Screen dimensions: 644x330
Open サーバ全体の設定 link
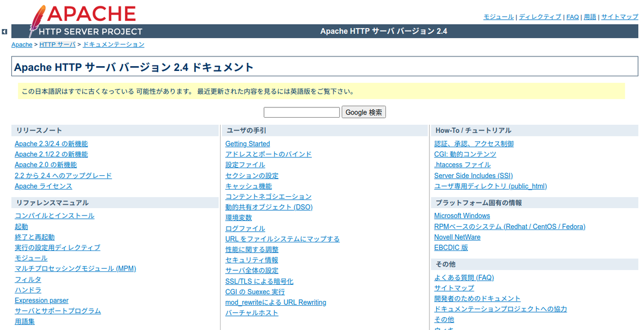point(252,271)
